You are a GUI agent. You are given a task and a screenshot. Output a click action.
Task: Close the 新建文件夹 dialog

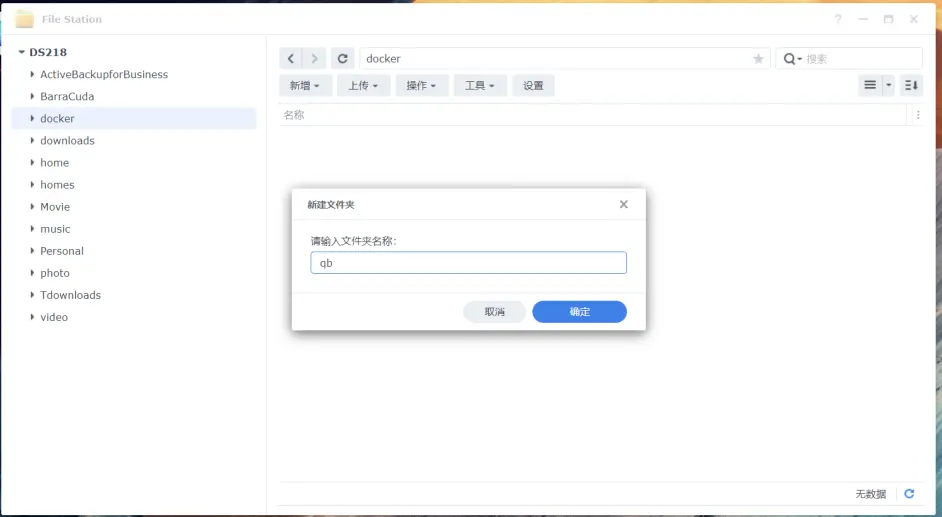(x=624, y=204)
